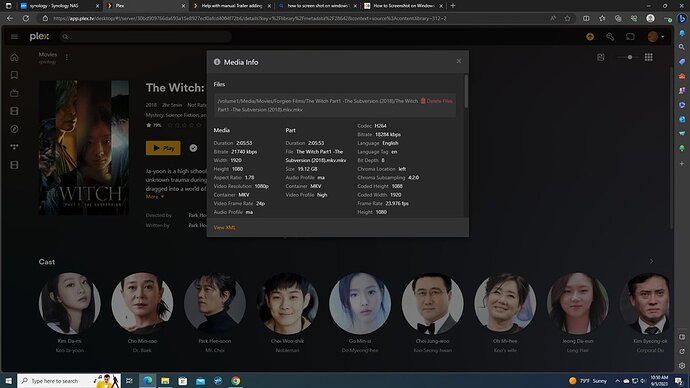Click the More dots icon in sidebar
This screenshot has width=690, height=388.
[x=14, y=146]
